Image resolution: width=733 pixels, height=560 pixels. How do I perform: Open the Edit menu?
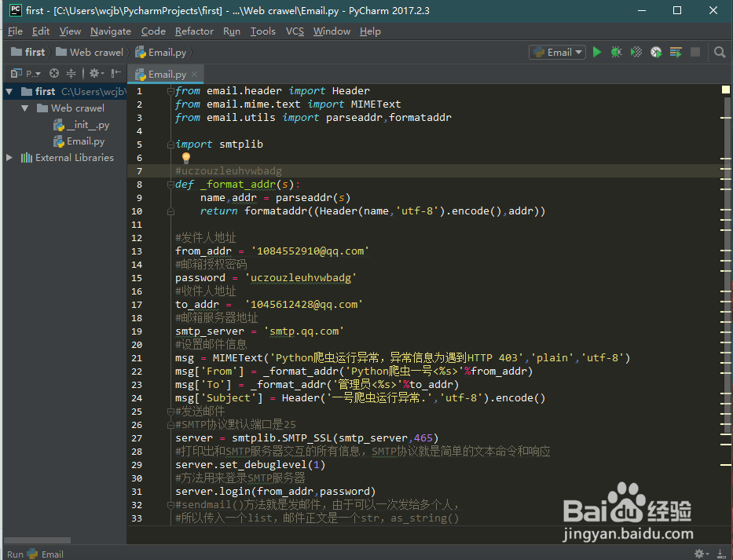pyautogui.click(x=41, y=31)
